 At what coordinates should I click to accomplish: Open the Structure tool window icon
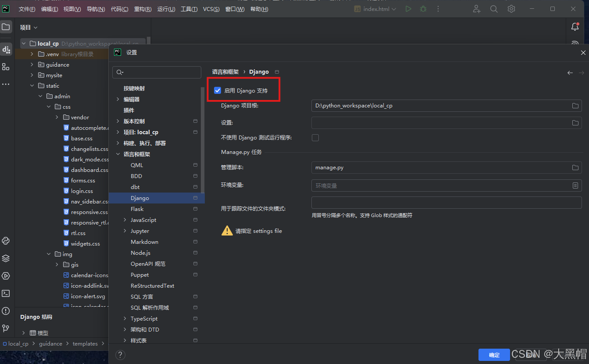6,67
